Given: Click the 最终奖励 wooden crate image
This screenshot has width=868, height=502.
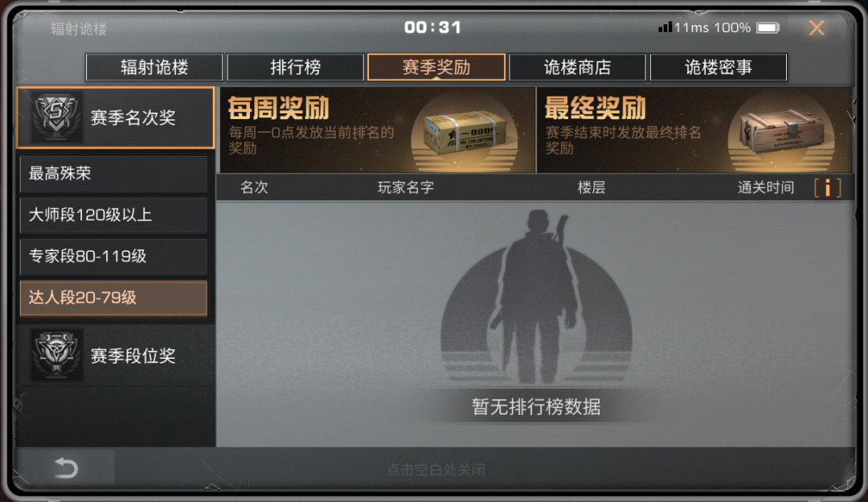Looking at the screenshot, I should pos(782,131).
